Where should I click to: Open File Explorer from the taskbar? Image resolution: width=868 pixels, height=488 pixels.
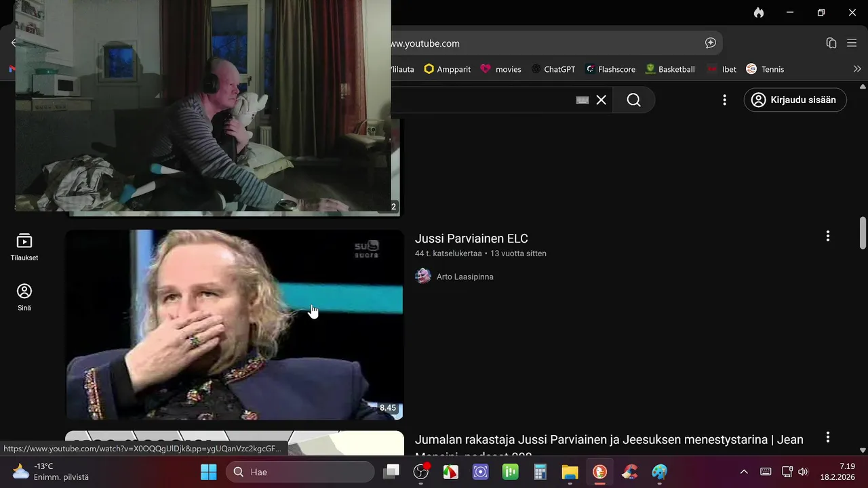[x=570, y=472]
